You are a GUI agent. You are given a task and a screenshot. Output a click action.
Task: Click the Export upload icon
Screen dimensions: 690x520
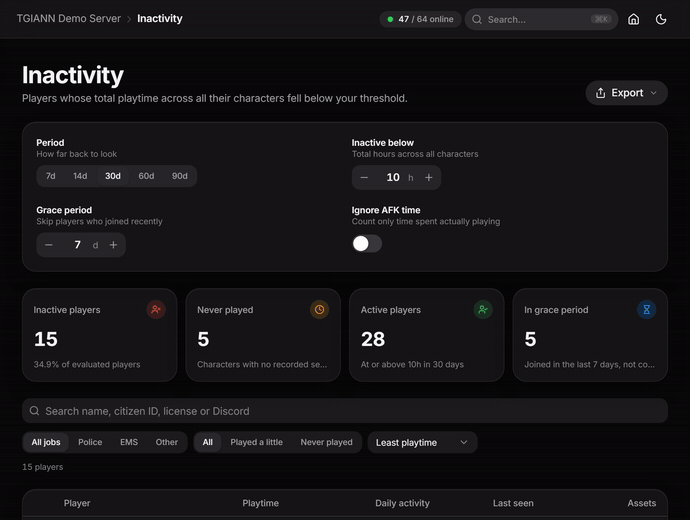[x=600, y=93]
